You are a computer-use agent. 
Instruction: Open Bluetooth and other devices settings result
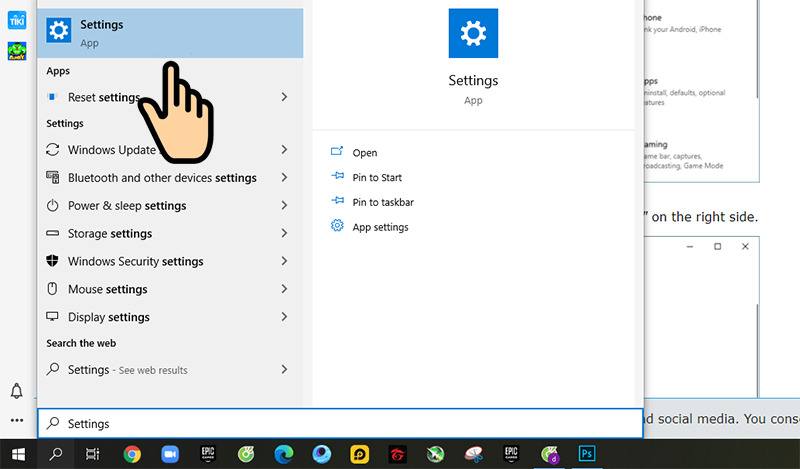tap(170, 178)
